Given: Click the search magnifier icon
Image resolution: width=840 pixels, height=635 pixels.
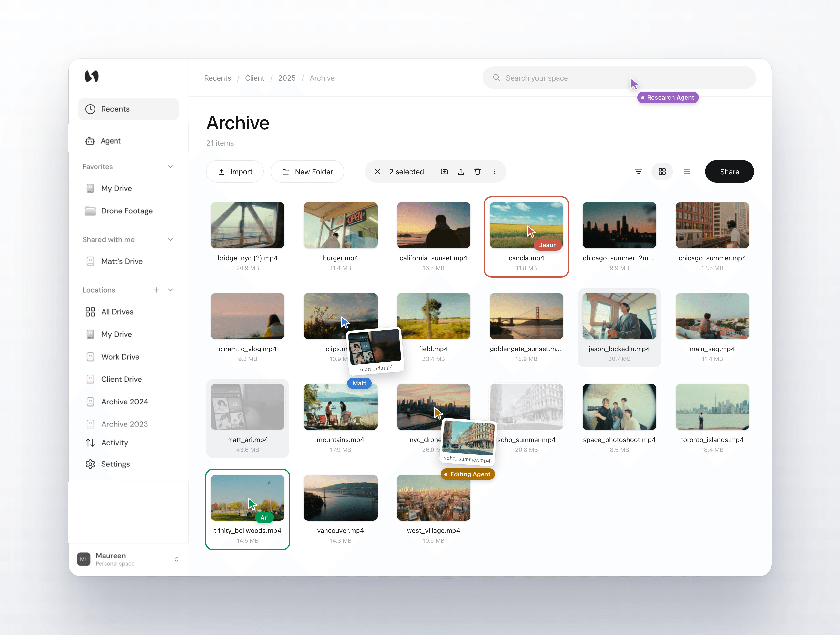Looking at the screenshot, I should [496, 78].
